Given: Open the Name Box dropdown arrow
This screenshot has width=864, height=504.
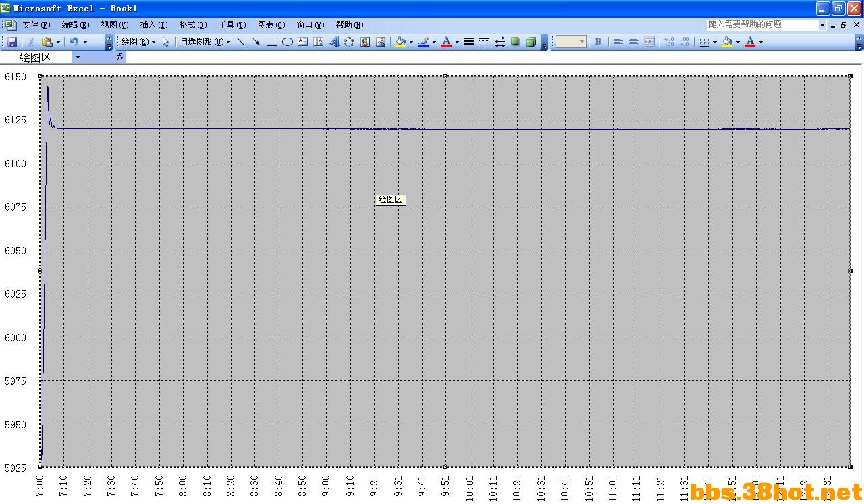Looking at the screenshot, I should click(78, 57).
